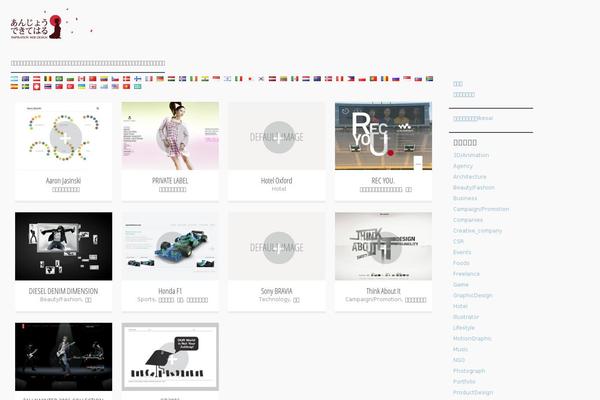The image size is (600, 400).
Task: Click the Think About It title link
Action: pyautogui.click(x=383, y=291)
